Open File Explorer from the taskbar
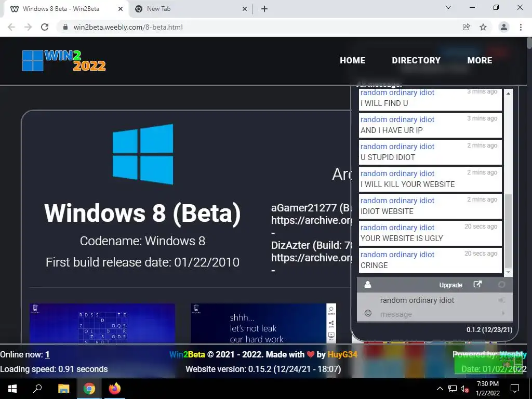The height and width of the screenshot is (399, 532). point(63,389)
